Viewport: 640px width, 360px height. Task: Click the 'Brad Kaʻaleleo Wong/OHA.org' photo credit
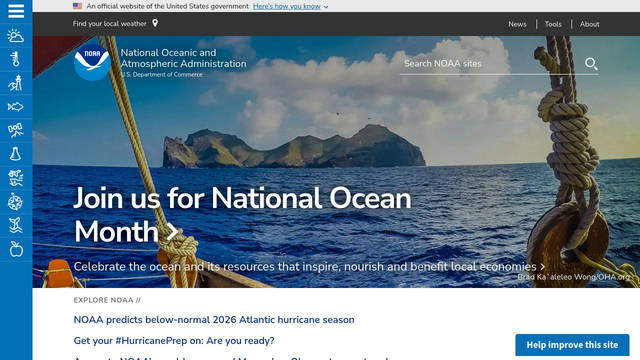click(x=573, y=277)
